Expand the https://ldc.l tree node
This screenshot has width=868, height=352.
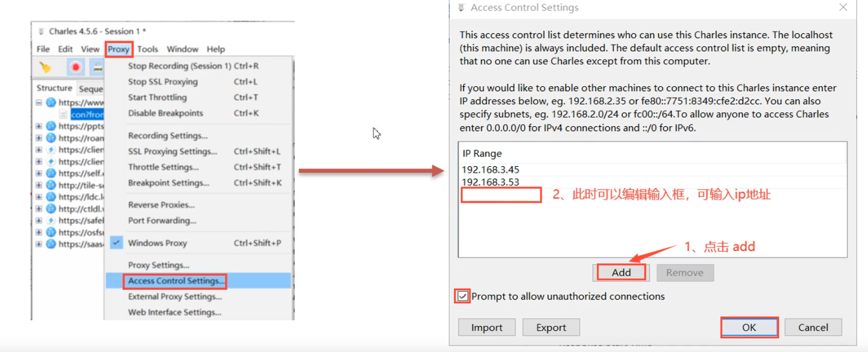coord(39,197)
